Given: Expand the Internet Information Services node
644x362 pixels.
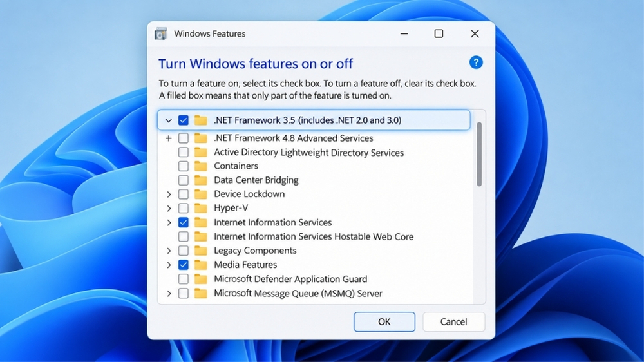Looking at the screenshot, I should pyautogui.click(x=169, y=222).
